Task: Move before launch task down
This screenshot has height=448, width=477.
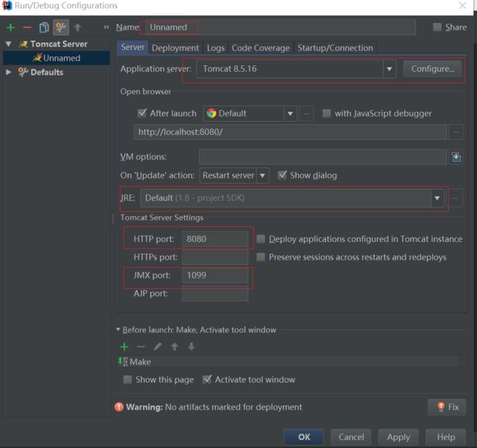Action: tap(191, 347)
